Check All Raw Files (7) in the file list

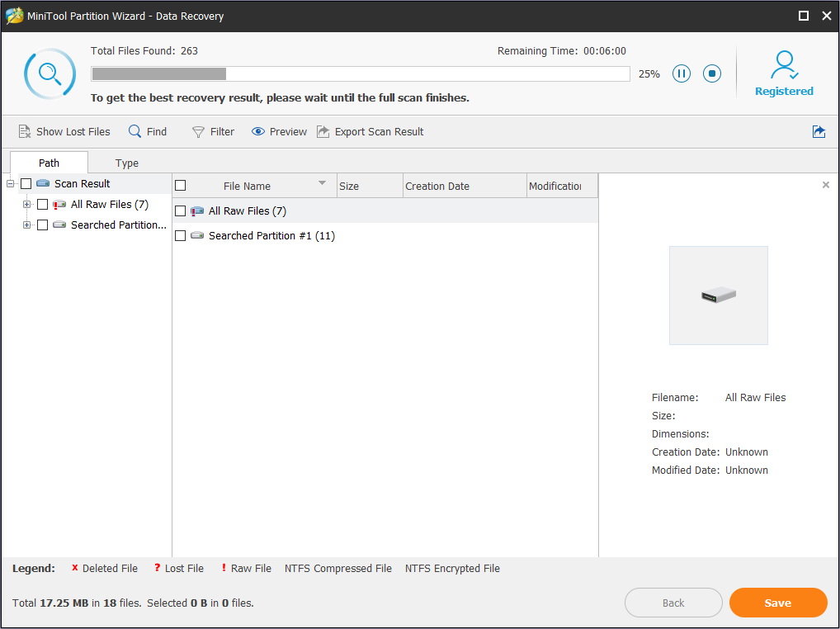(x=181, y=211)
